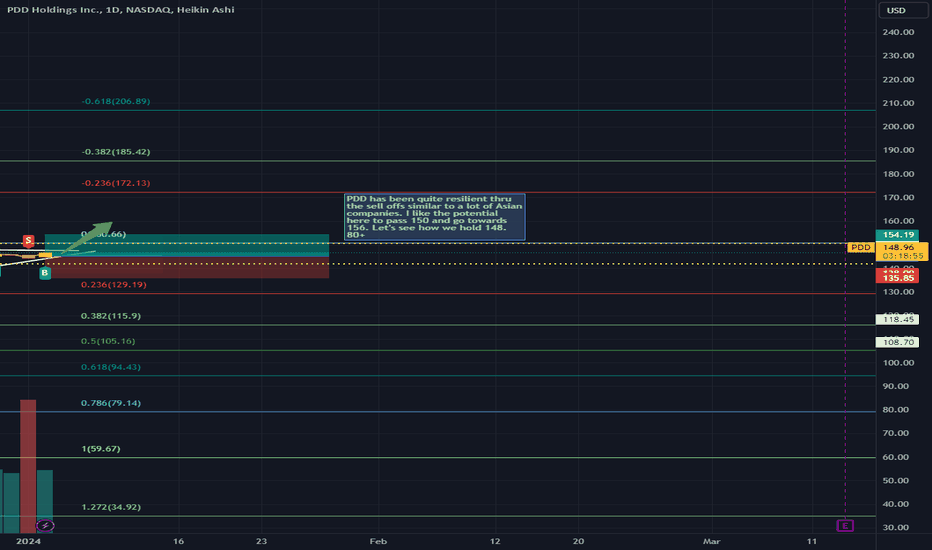Click the red S sell marker
The width and height of the screenshot is (932, 550).
click(29, 240)
